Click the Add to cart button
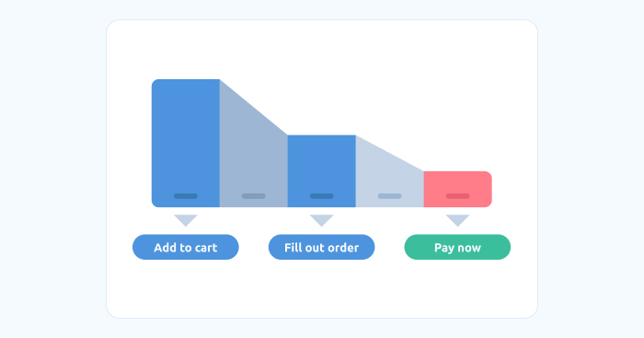The image size is (644, 338). tap(186, 247)
